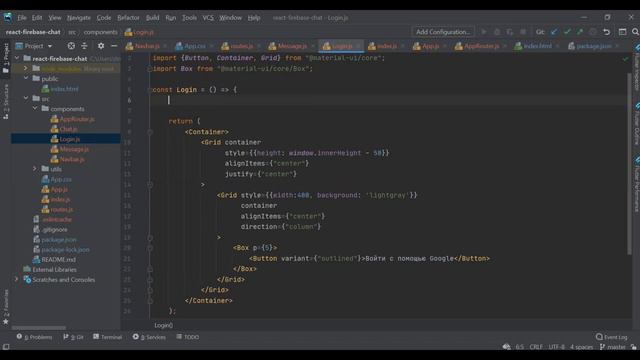Click the Project panel horizontal scrollbar
Screen dimensions: 640x360
click(39, 328)
